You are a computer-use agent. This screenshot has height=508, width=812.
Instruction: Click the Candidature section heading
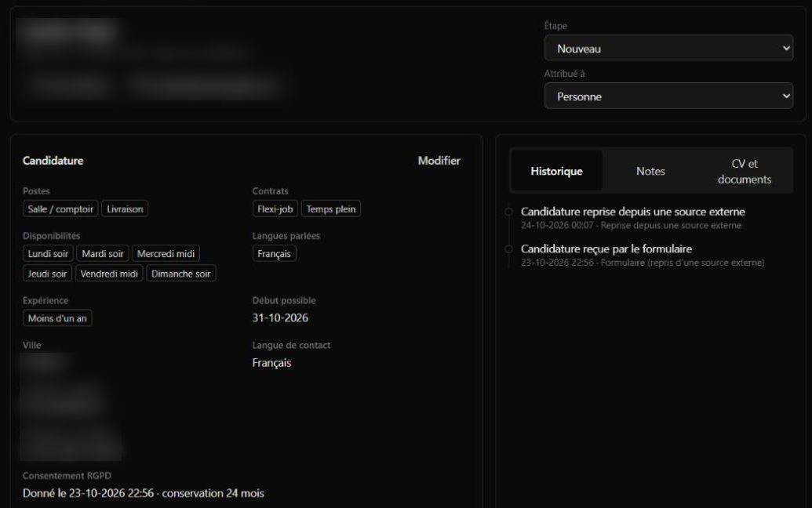pos(53,161)
